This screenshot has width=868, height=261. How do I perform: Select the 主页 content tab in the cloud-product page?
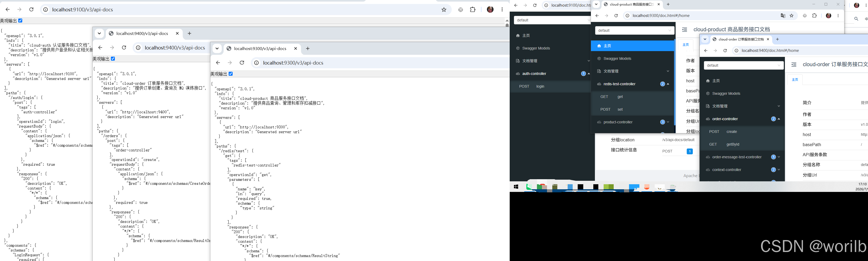[685, 45]
